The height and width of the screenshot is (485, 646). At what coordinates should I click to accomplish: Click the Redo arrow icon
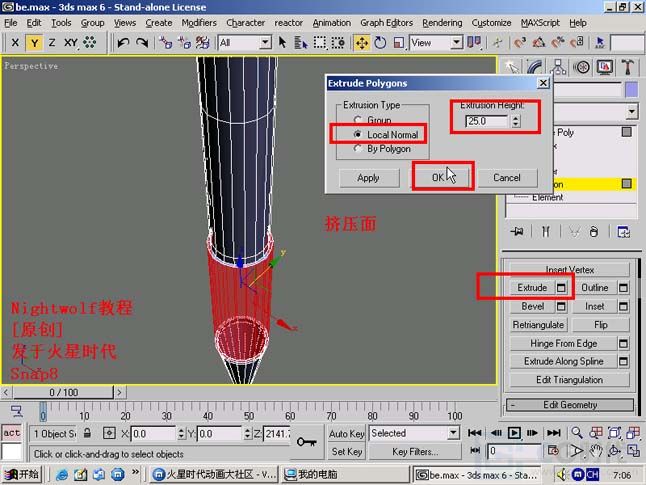142,42
